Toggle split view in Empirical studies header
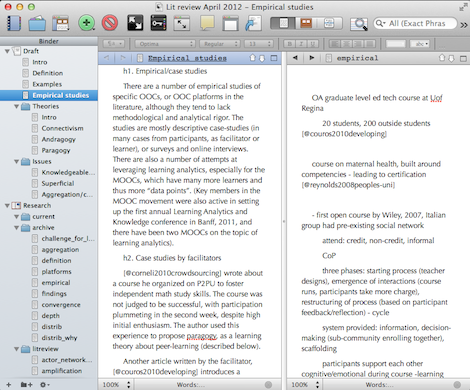 (x=274, y=58)
